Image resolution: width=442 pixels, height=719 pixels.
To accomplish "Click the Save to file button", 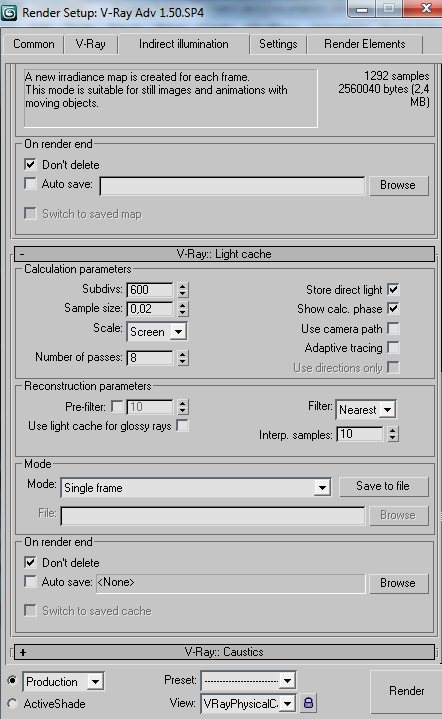I will coord(383,486).
